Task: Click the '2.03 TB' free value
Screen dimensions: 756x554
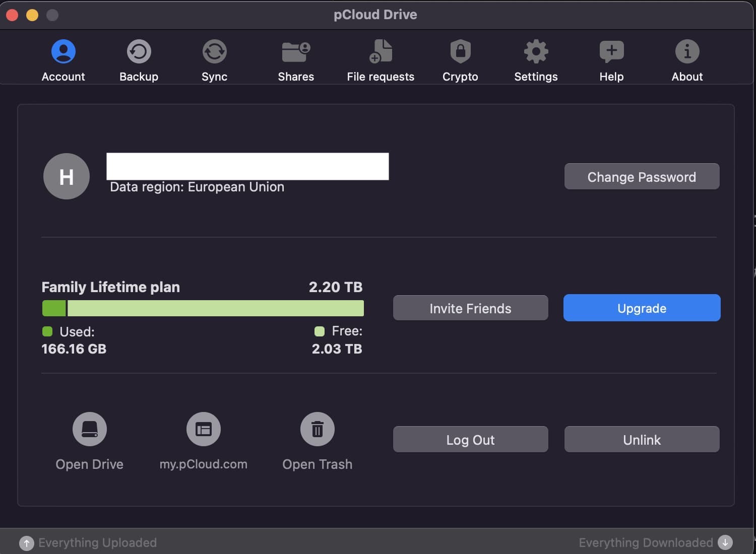Action: [x=337, y=349]
